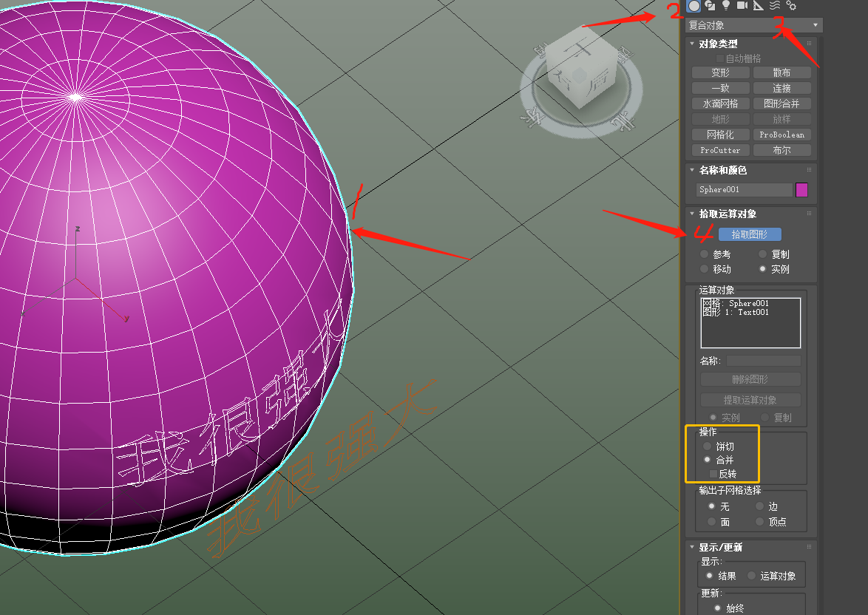Select the Space Warps category icon
Viewport: 868px width, 615px height.
[x=774, y=6]
